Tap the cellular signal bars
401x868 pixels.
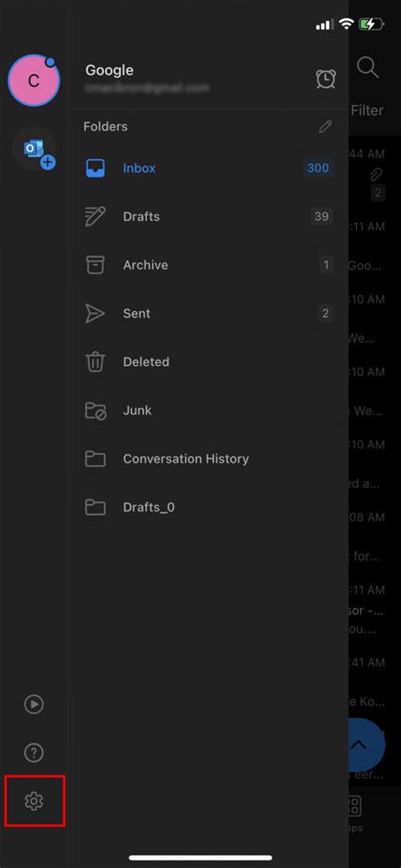pyautogui.click(x=324, y=25)
